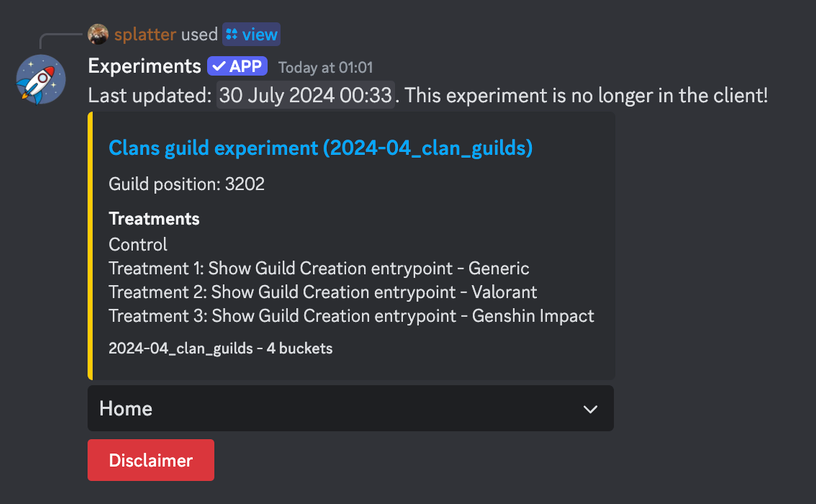
Task: Click the verified APP badge
Action: coord(237,66)
